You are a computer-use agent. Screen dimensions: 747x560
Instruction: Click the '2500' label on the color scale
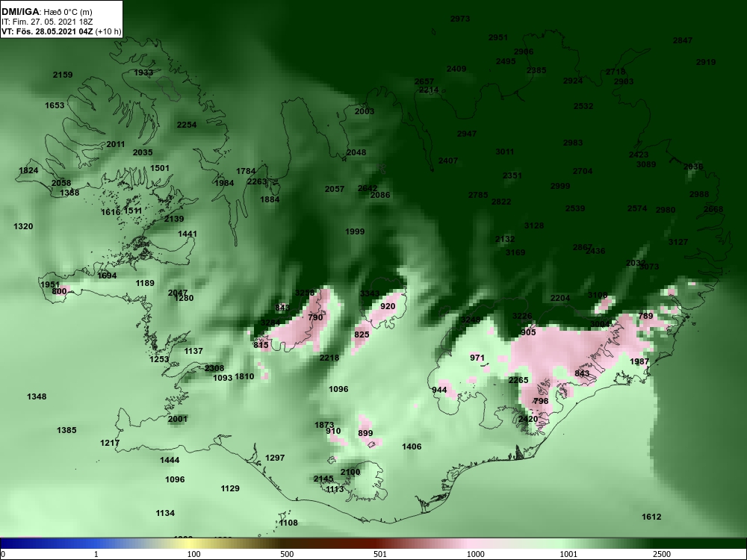point(662,554)
